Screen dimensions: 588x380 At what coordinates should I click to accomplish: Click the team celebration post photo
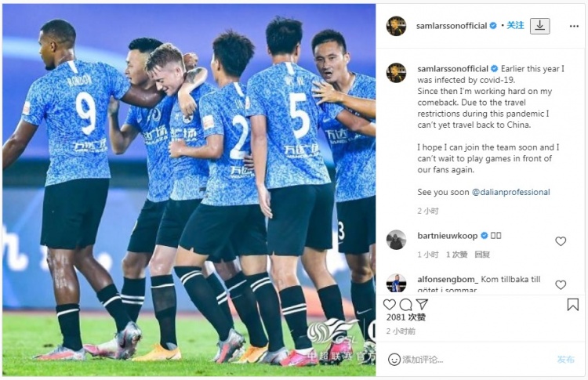point(189,190)
